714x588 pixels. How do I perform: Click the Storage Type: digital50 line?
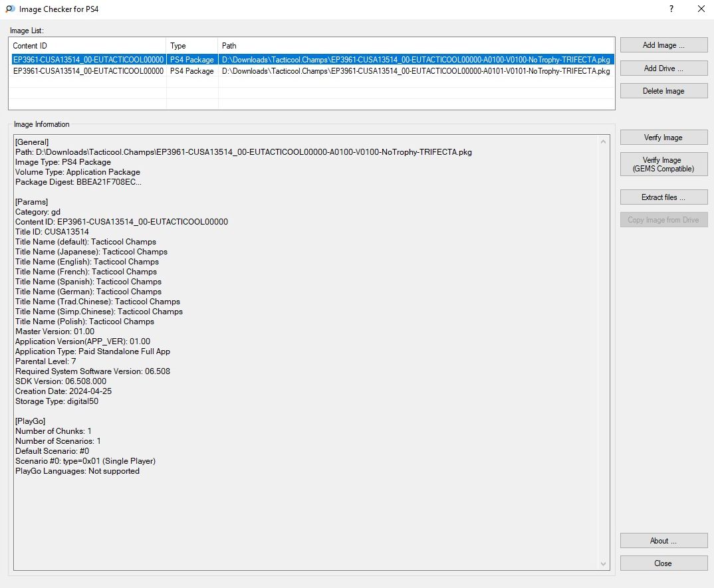(x=57, y=401)
